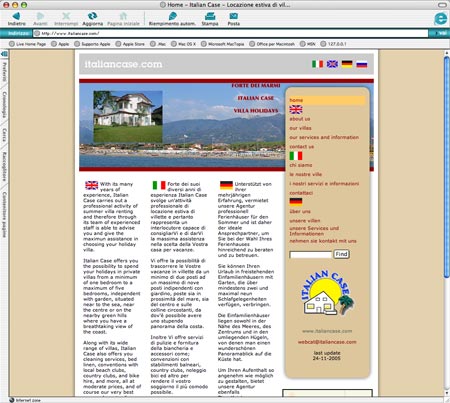This screenshot has height=403, width=450.
Task: Reload the page with Aggiorna button
Action: coord(92,19)
